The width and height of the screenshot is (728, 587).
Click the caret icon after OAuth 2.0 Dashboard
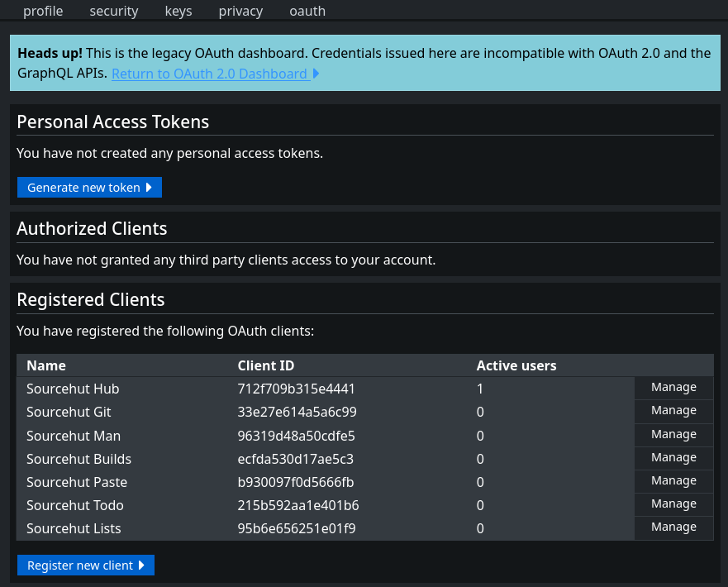click(316, 74)
